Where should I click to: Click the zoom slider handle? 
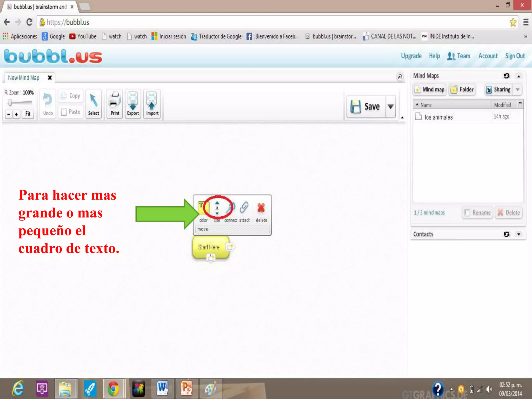[x=10, y=103]
